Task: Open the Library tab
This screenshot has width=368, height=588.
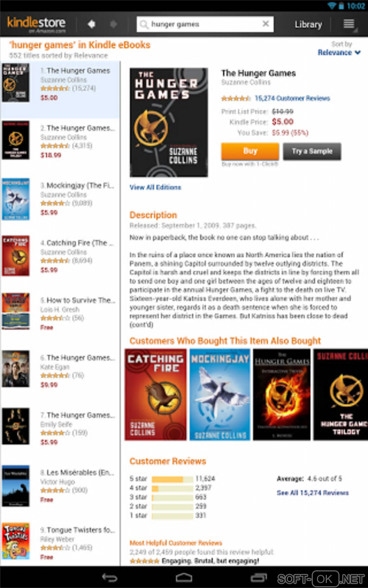Action: (x=308, y=24)
